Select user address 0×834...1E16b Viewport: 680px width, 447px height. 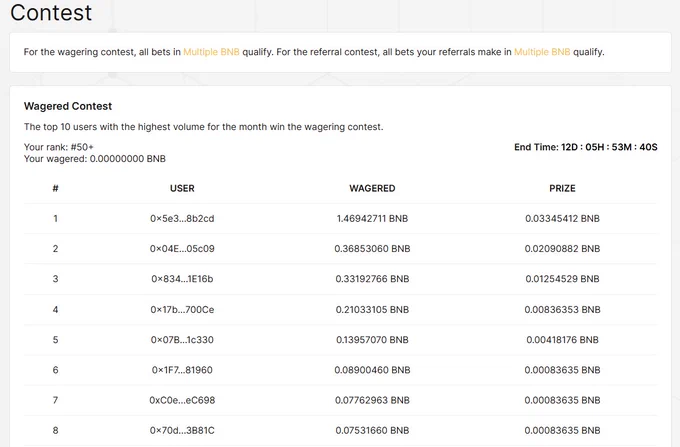(x=182, y=279)
